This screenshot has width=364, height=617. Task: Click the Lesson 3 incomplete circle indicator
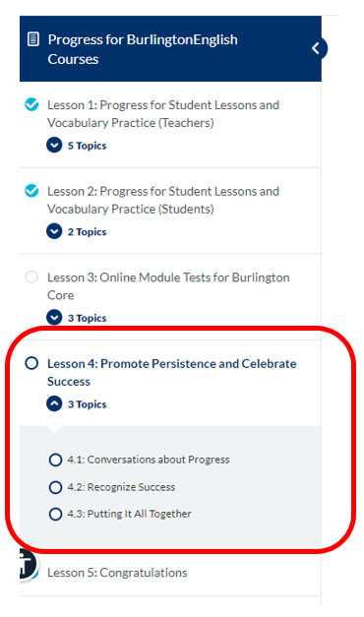tap(31, 278)
